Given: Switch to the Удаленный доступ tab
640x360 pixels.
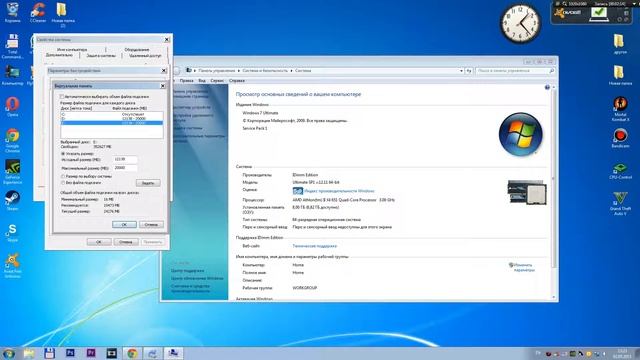Looking at the screenshot, I should pyautogui.click(x=145, y=56).
